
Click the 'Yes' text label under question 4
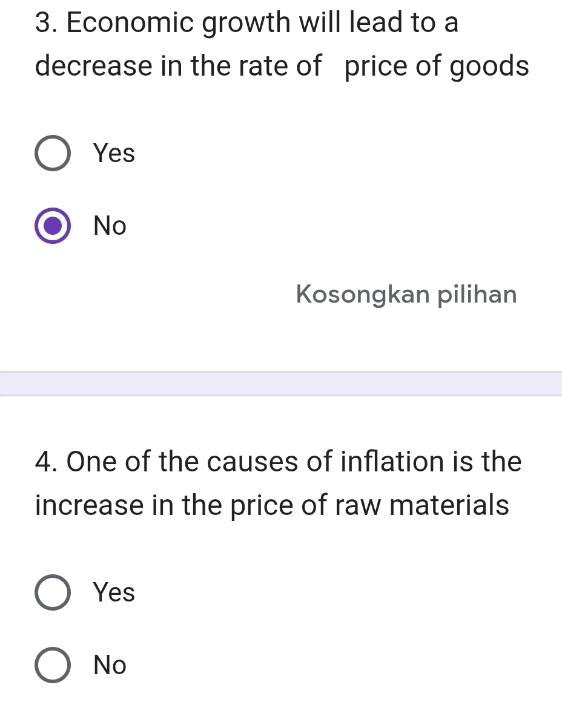pos(114,592)
